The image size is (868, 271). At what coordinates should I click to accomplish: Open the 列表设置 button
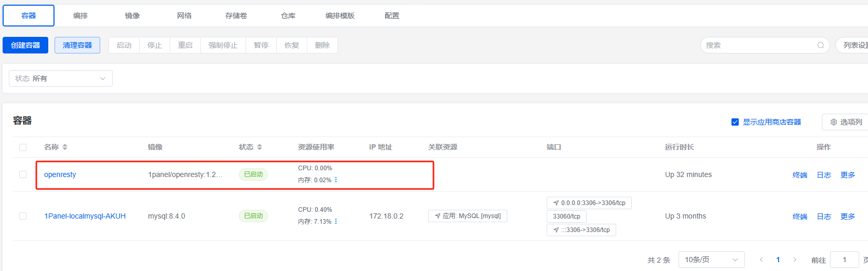[x=853, y=45]
